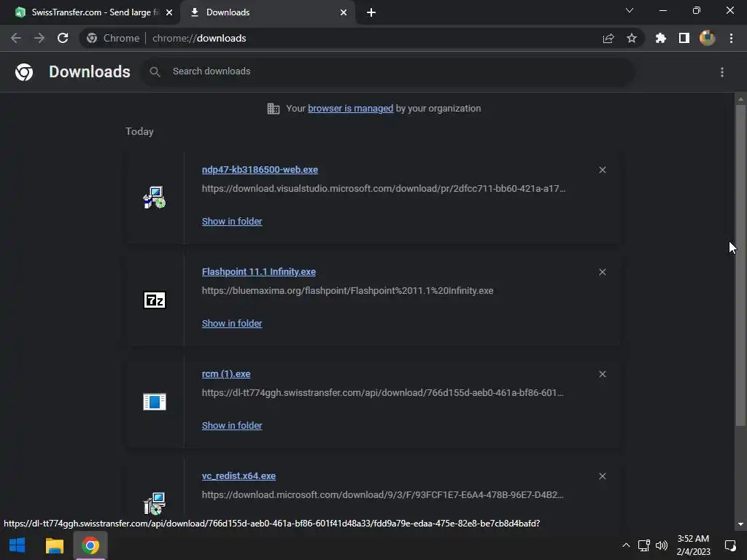The height and width of the screenshot is (560, 747).
Task: Open a new browser tab
Action: pos(371,13)
